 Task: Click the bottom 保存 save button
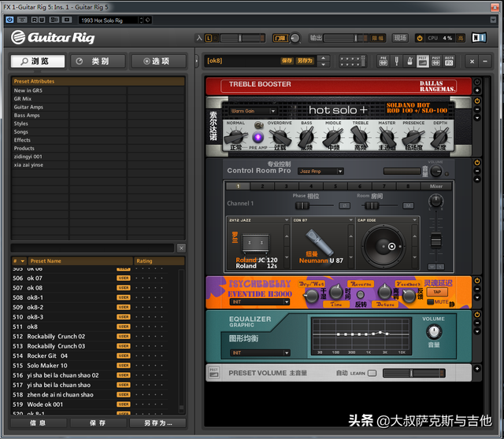coord(98,423)
